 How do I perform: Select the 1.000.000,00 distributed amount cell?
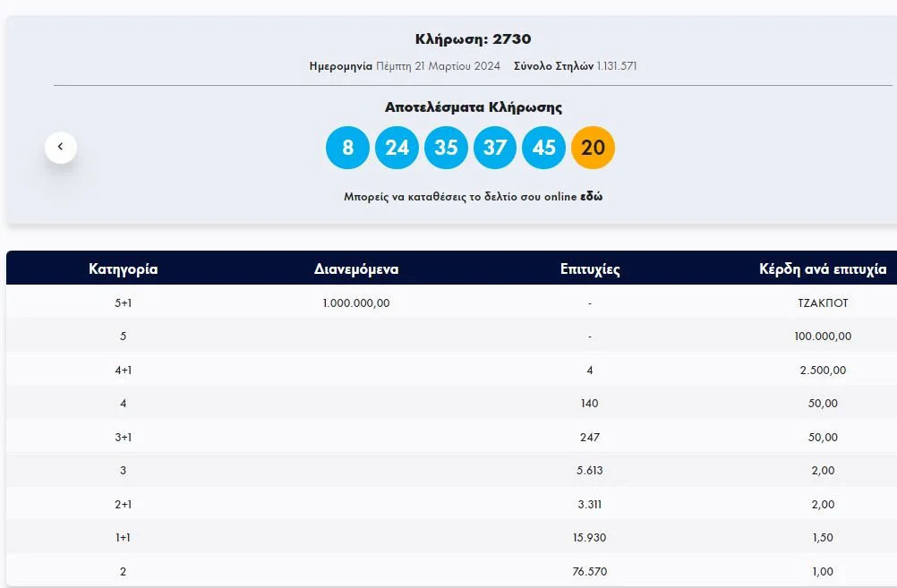click(356, 303)
